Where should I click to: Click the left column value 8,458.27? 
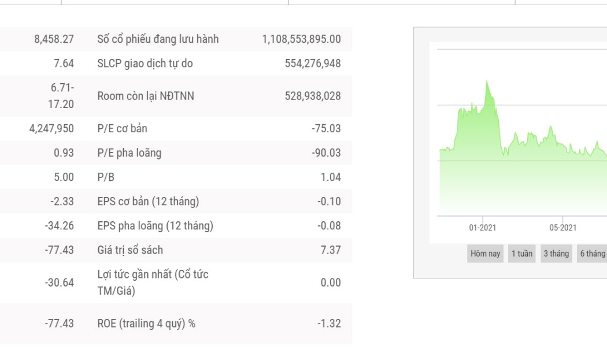(x=54, y=39)
